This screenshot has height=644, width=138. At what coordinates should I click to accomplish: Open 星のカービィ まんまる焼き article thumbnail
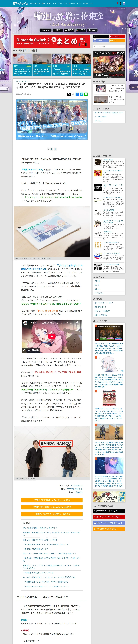click(x=22, y=59)
